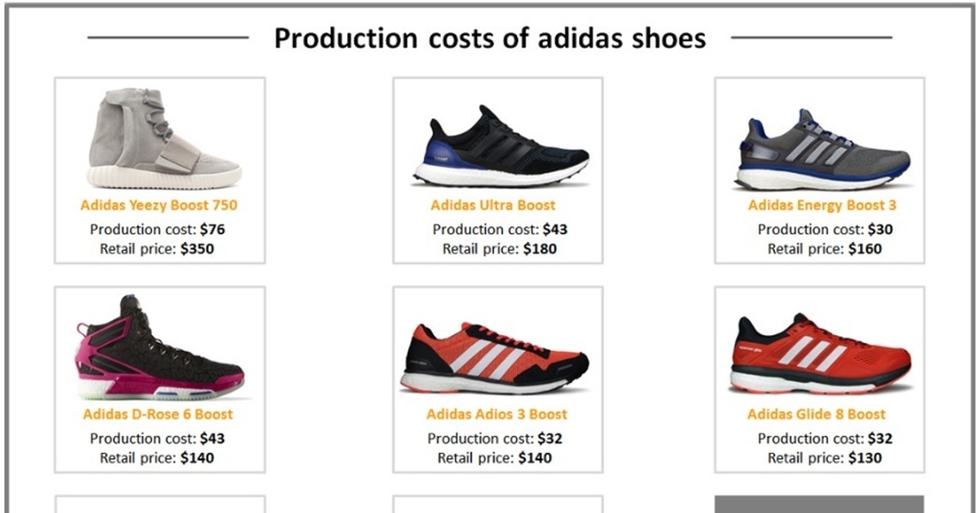Open the Adidas Yeezy Boost 750 link
This screenshot has width=980, height=513.
(x=159, y=206)
